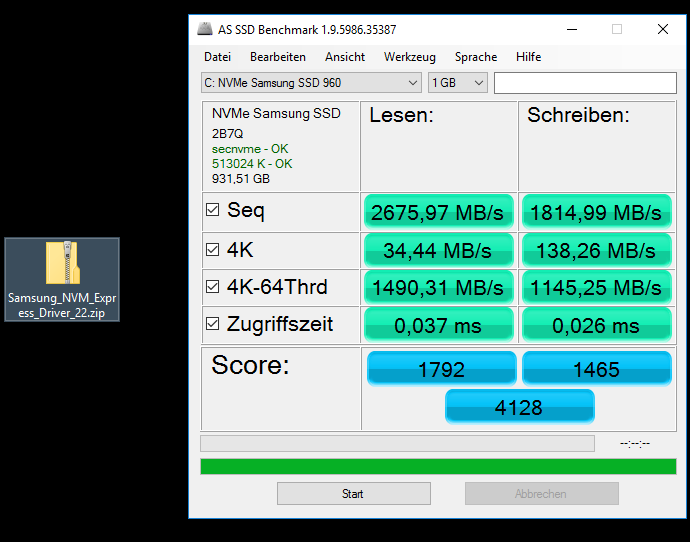Click the write access time 0,026 ms
Image resolution: width=690 pixels, height=542 pixels.
pos(597,325)
